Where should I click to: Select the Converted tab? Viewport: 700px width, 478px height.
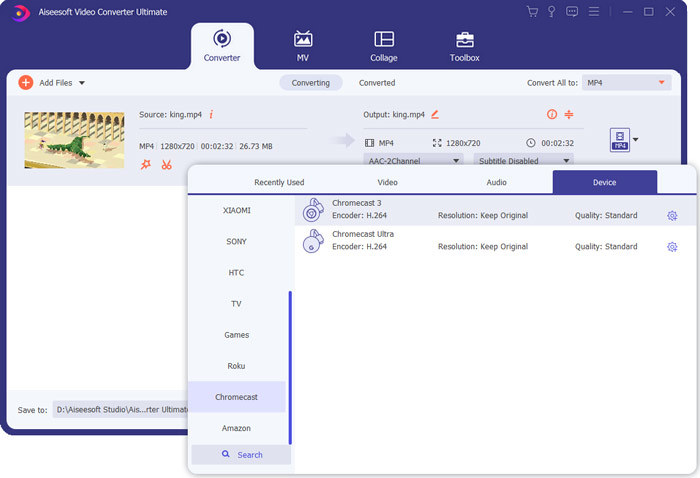(x=377, y=83)
